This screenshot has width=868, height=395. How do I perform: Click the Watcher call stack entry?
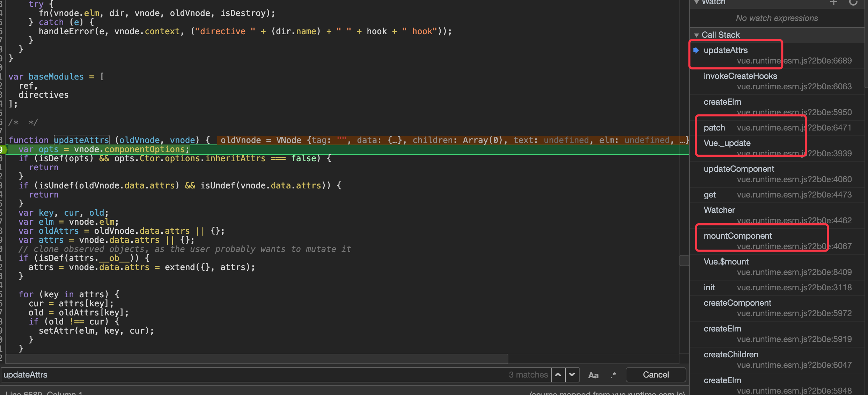pyautogui.click(x=719, y=210)
